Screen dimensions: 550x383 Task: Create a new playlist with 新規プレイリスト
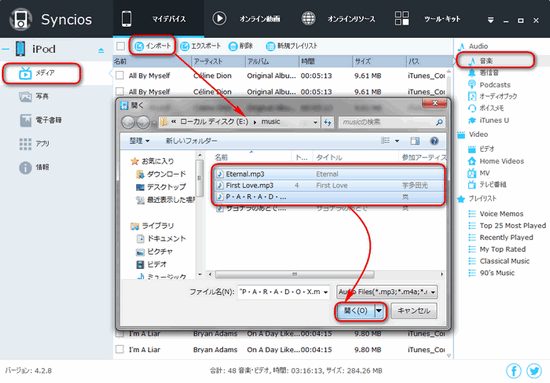coord(291,46)
